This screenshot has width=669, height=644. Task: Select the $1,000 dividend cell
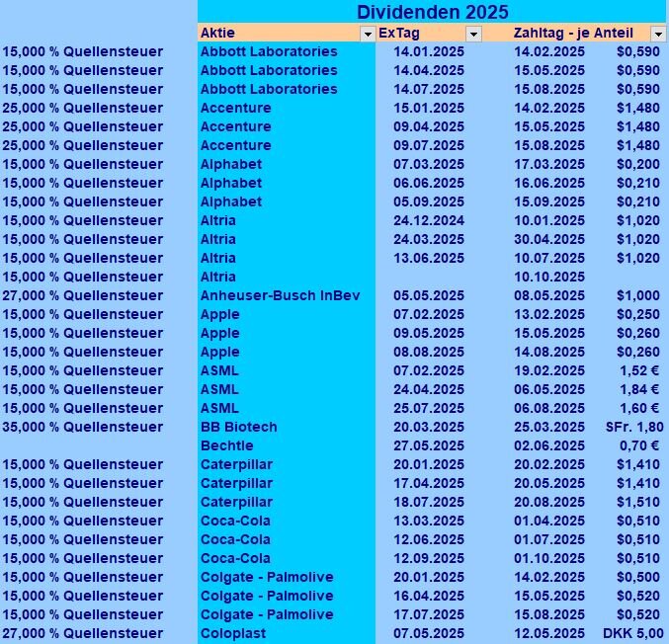click(638, 295)
